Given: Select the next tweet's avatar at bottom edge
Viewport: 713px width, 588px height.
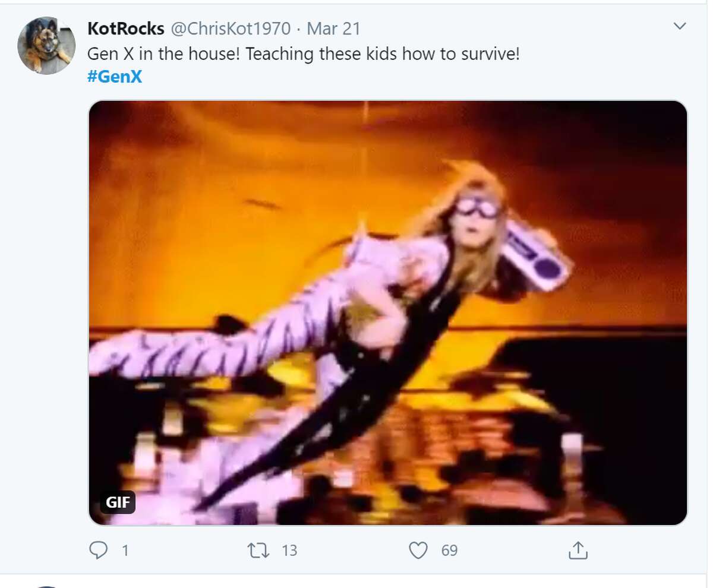Looking at the screenshot, I should pos(46,585).
